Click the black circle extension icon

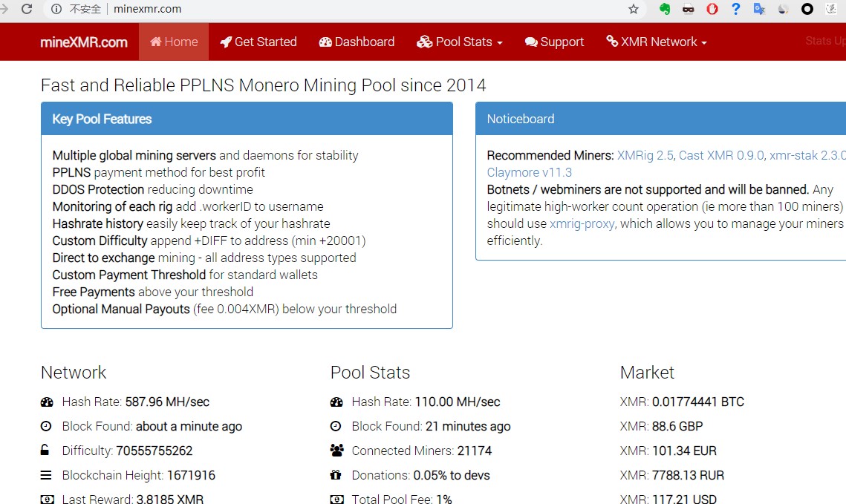point(807,9)
